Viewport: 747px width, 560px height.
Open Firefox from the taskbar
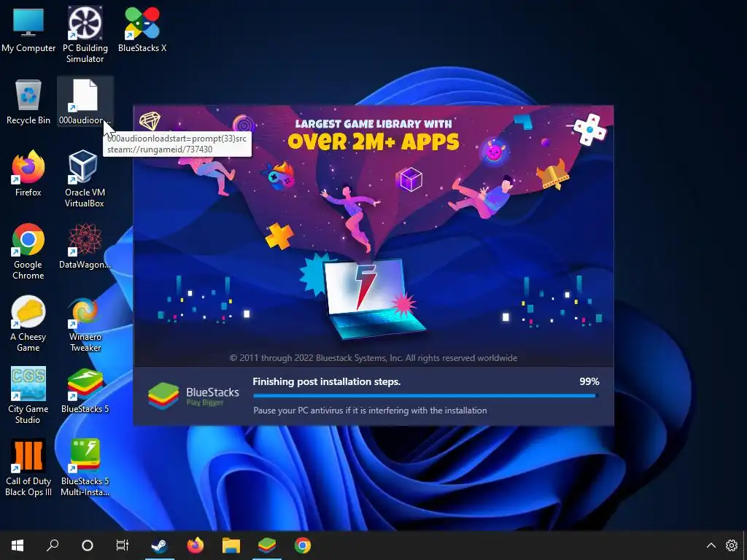(x=196, y=545)
